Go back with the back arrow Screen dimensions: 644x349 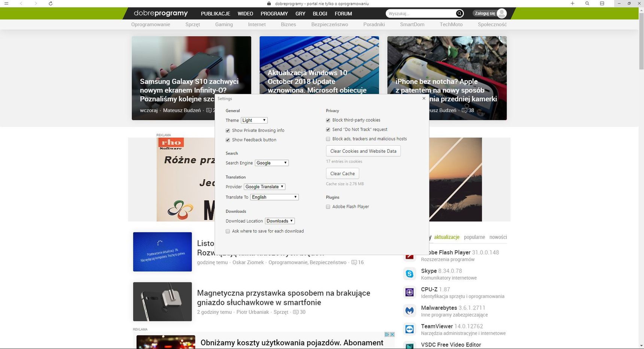[x=21, y=3]
